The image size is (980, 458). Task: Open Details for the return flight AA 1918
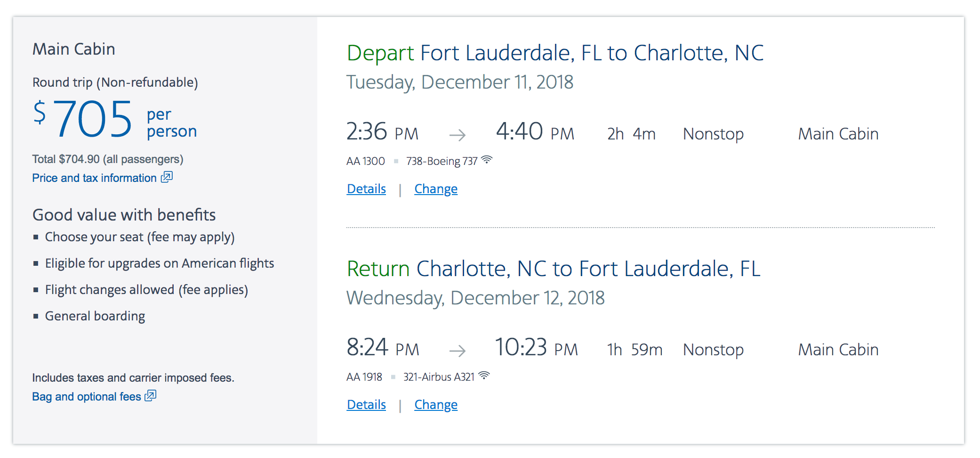pos(366,405)
